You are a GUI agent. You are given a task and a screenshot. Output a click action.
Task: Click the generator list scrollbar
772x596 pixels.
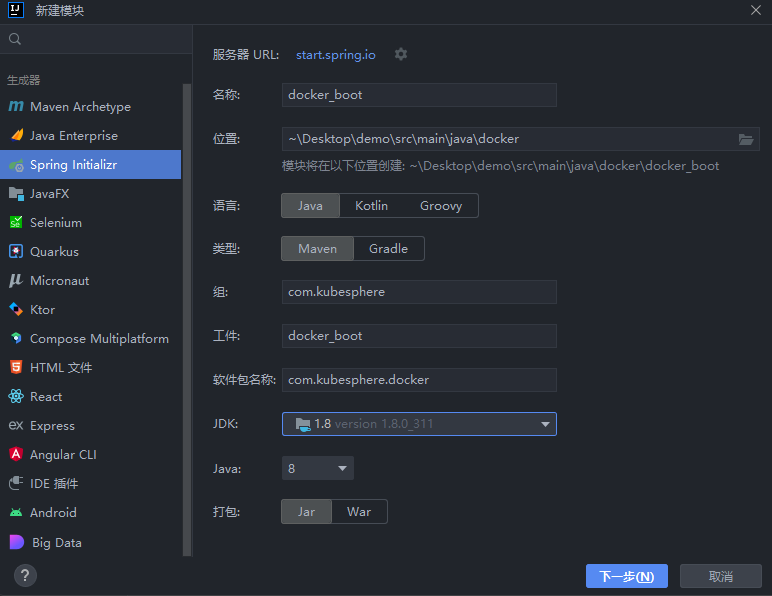click(187, 320)
